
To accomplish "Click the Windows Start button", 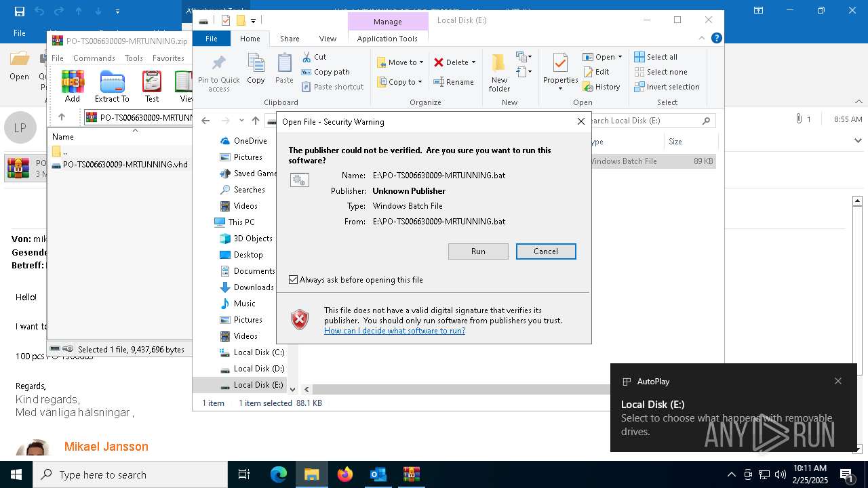I will click(x=16, y=474).
